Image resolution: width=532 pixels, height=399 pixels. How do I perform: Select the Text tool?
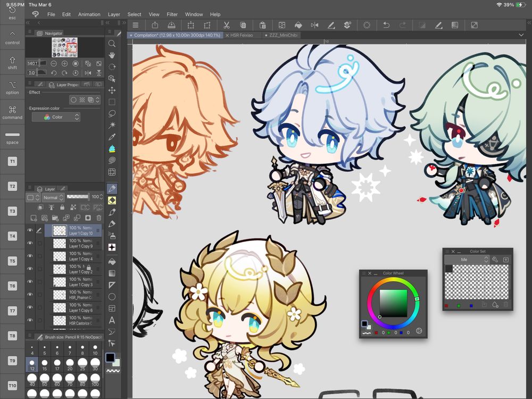(112, 320)
